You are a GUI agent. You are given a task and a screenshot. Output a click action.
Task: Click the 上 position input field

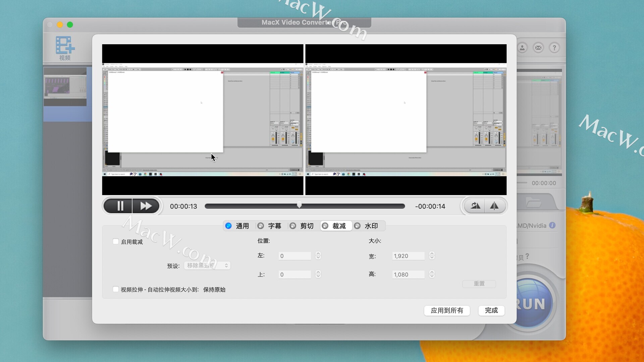(x=294, y=275)
